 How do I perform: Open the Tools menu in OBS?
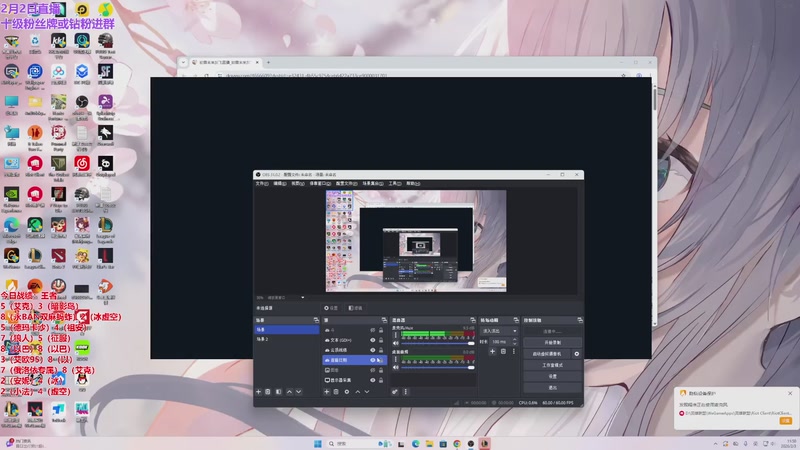pyautogui.click(x=395, y=184)
